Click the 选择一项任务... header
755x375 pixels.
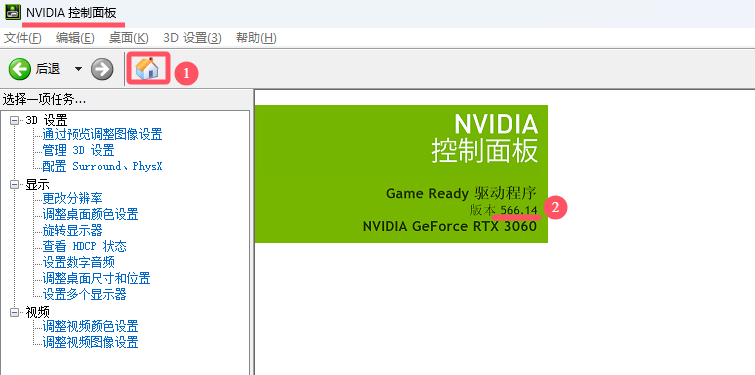[44, 100]
